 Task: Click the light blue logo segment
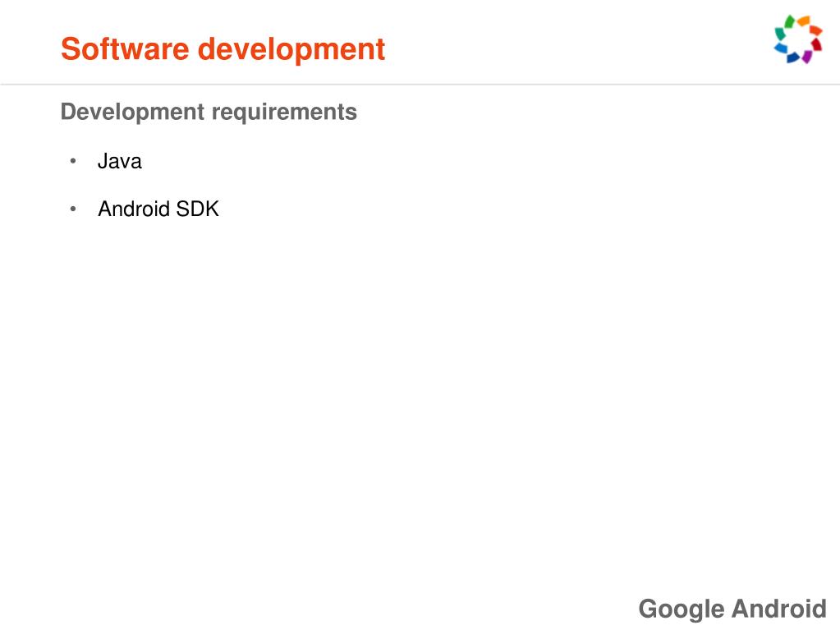[781, 48]
